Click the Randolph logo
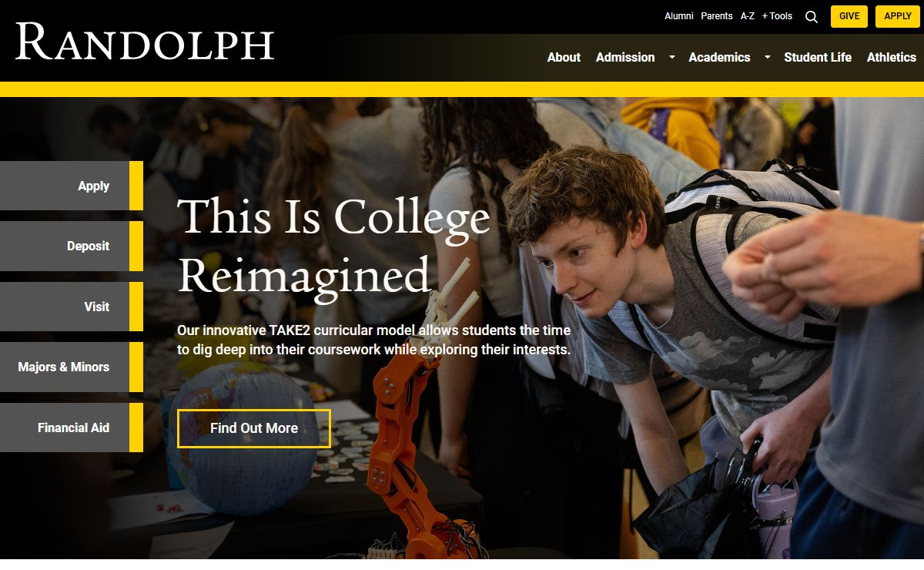 point(145,42)
